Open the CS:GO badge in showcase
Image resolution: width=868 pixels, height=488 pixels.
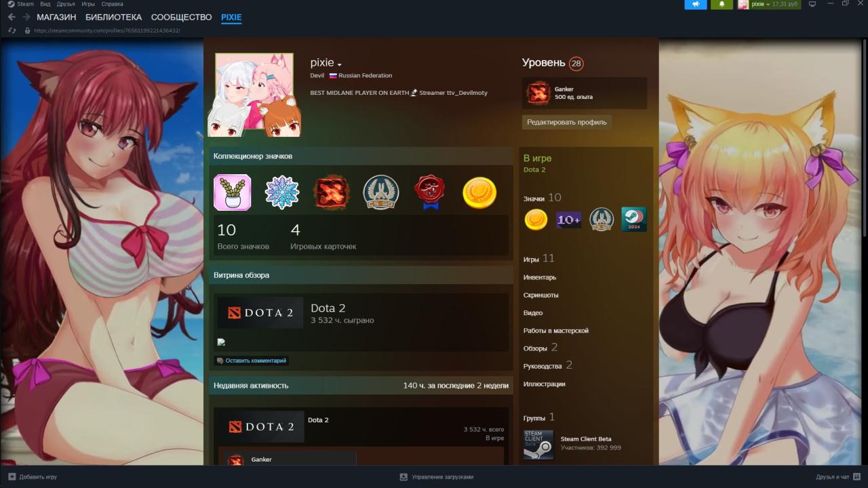381,192
